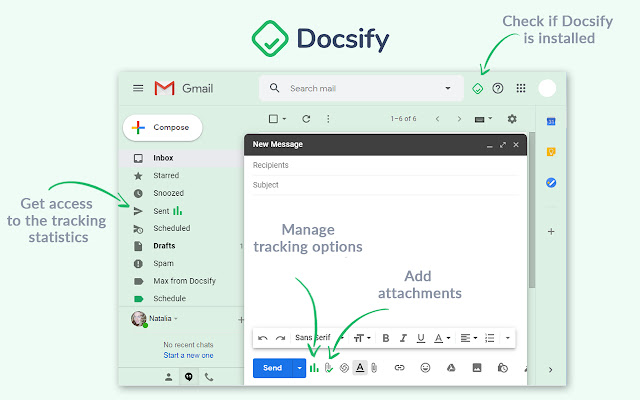Open Google Tasks in the side panel
The width and height of the screenshot is (640, 400).
tap(551, 182)
